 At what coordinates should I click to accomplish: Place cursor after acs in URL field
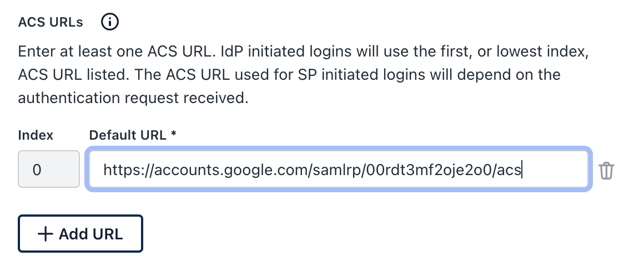coord(522,170)
